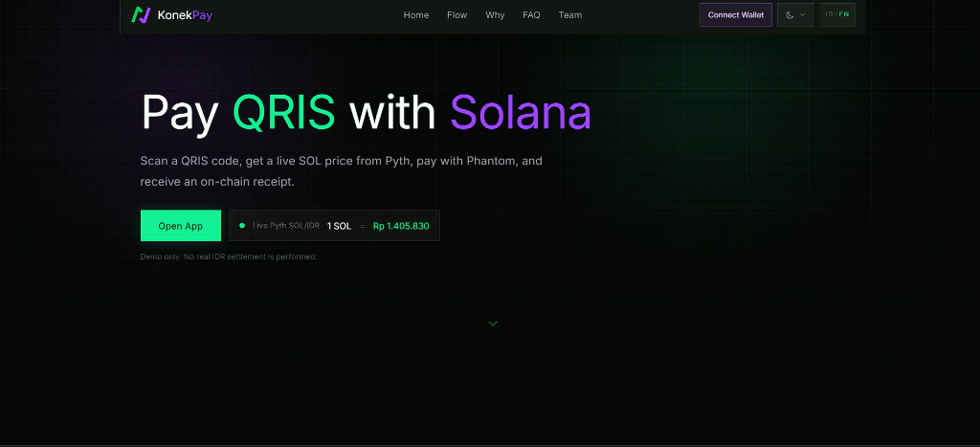Click the 1 SOL amount text
The height and width of the screenshot is (447, 980).
340,226
